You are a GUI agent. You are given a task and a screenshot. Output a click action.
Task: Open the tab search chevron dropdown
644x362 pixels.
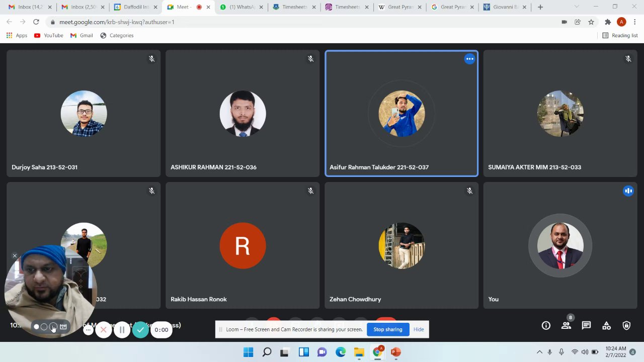pos(577,7)
